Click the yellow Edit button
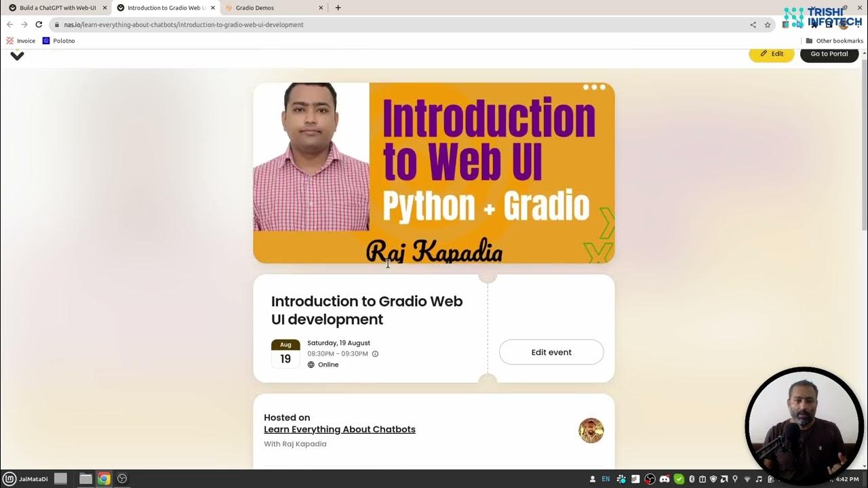The width and height of the screenshot is (868, 488). [771, 54]
